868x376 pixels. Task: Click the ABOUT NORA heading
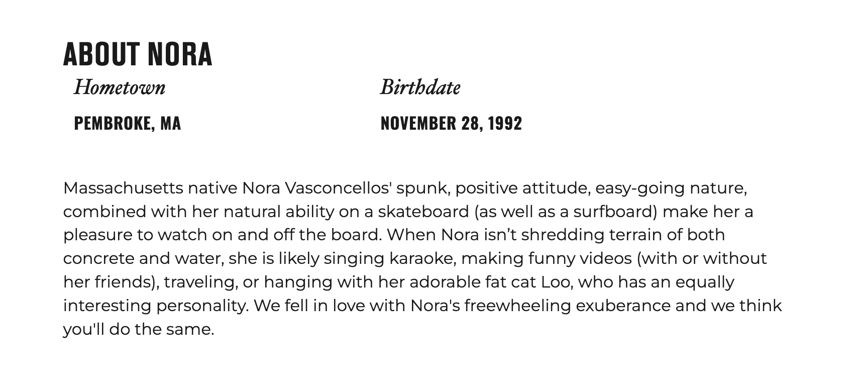click(138, 54)
